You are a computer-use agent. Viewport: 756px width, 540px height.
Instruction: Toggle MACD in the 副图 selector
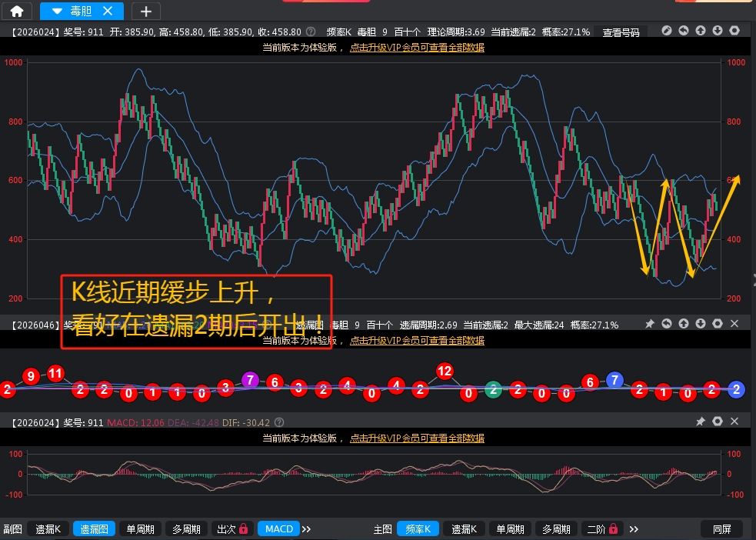click(x=278, y=529)
